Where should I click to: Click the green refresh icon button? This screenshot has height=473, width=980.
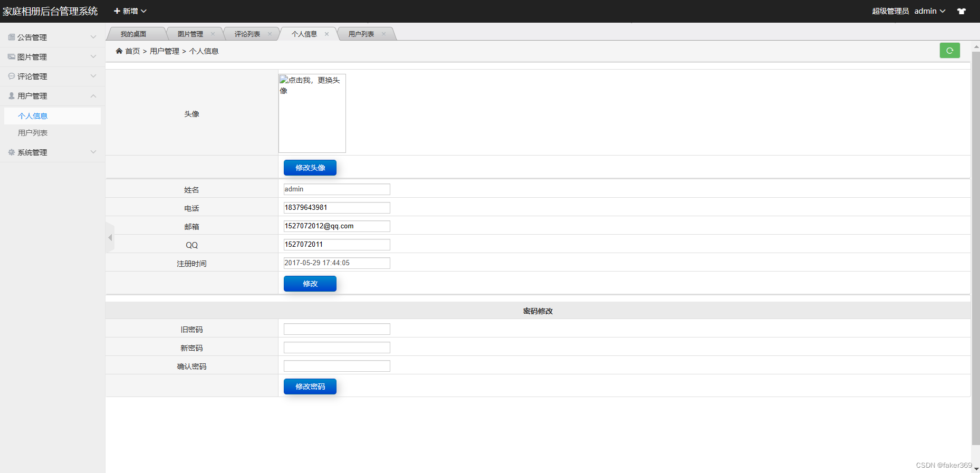949,51
